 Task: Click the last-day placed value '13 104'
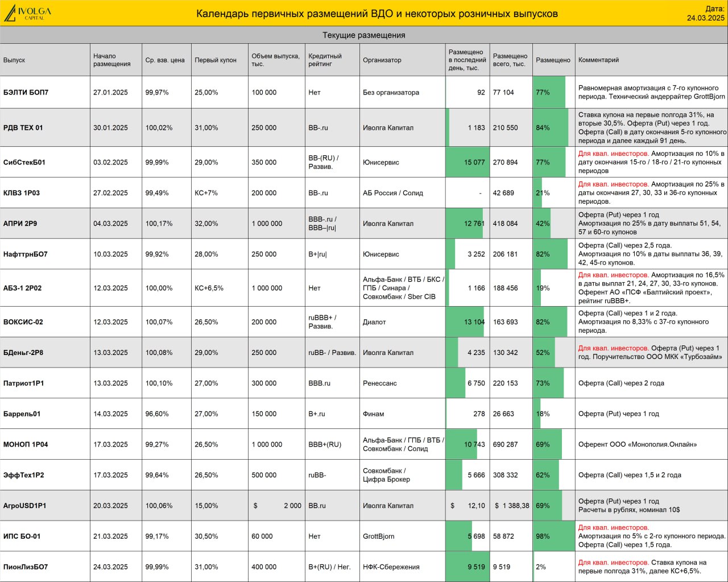(x=474, y=322)
